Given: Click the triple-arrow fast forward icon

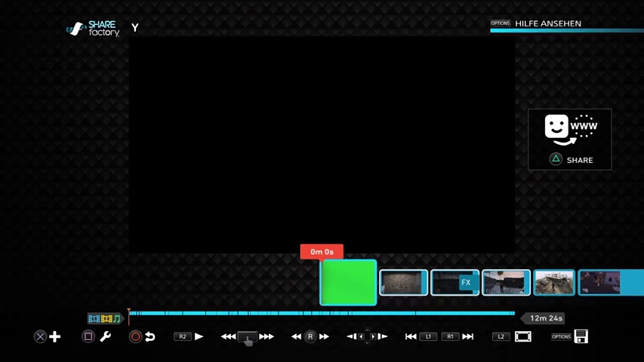Looking at the screenshot, I should pos(267,336).
